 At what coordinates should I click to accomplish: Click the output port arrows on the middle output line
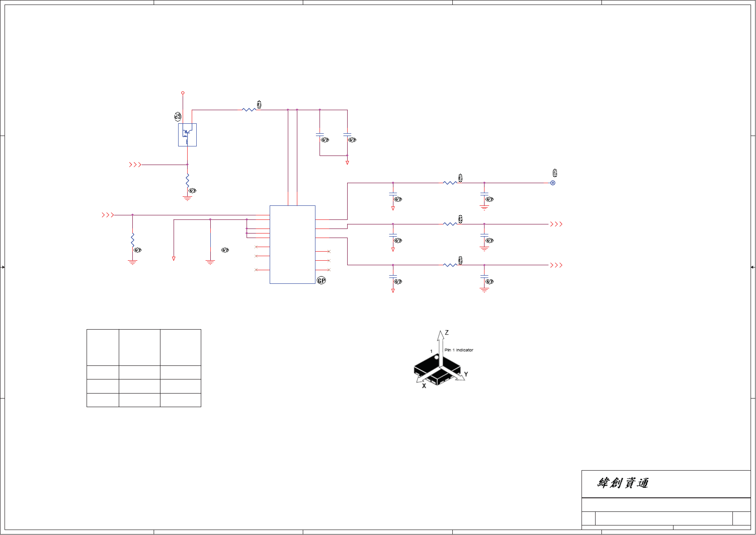point(556,224)
